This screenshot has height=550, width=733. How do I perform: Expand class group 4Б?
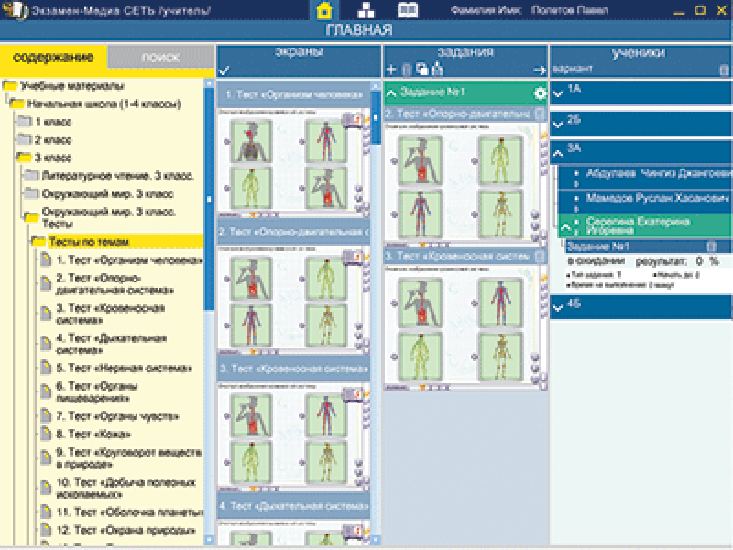558,307
